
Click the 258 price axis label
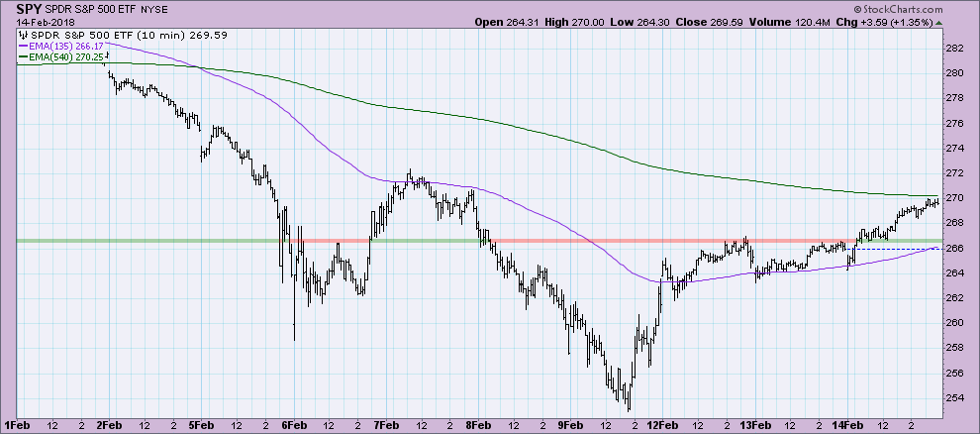tap(953, 349)
